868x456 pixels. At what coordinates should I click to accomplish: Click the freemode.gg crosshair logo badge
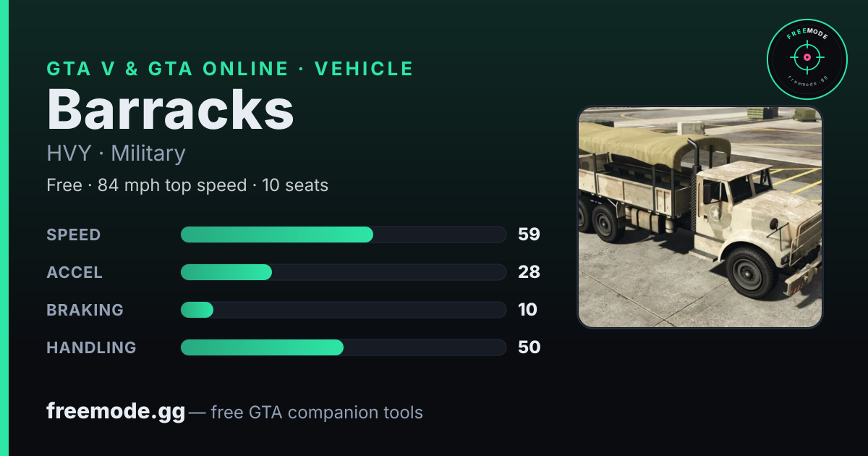[807, 59]
